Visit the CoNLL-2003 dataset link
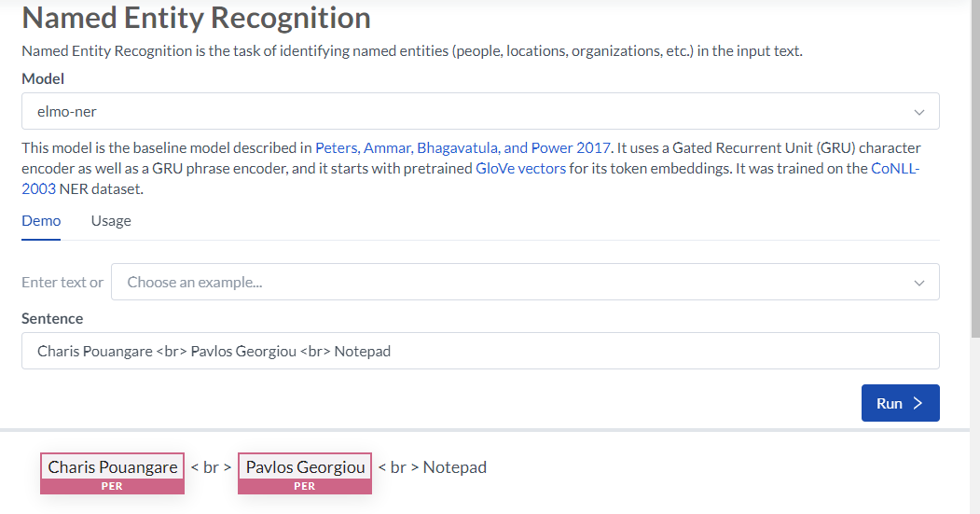This screenshot has width=980, height=514. (895, 169)
